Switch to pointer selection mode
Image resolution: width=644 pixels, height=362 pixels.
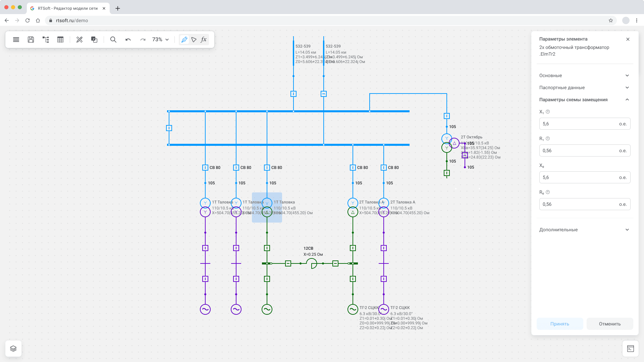click(194, 40)
